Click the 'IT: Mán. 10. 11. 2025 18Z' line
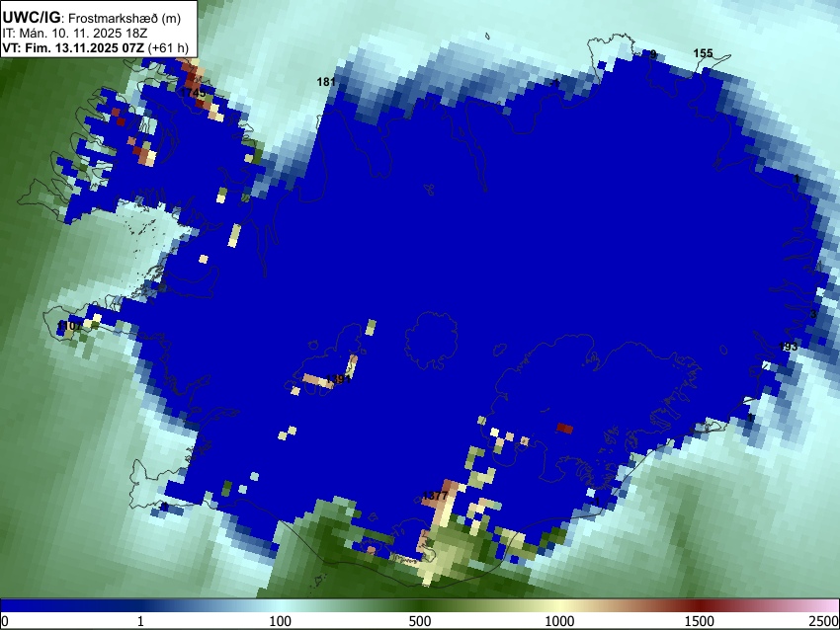The image size is (840, 630). point(75,34)
